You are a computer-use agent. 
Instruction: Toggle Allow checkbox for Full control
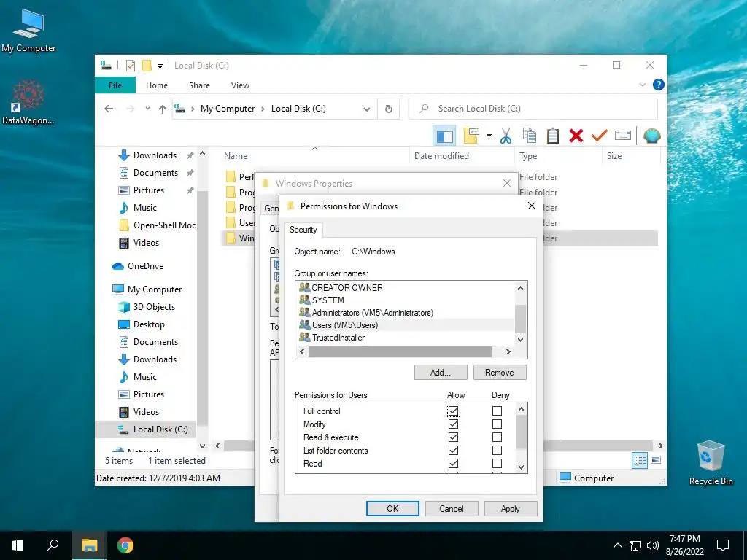pos(454,411)
